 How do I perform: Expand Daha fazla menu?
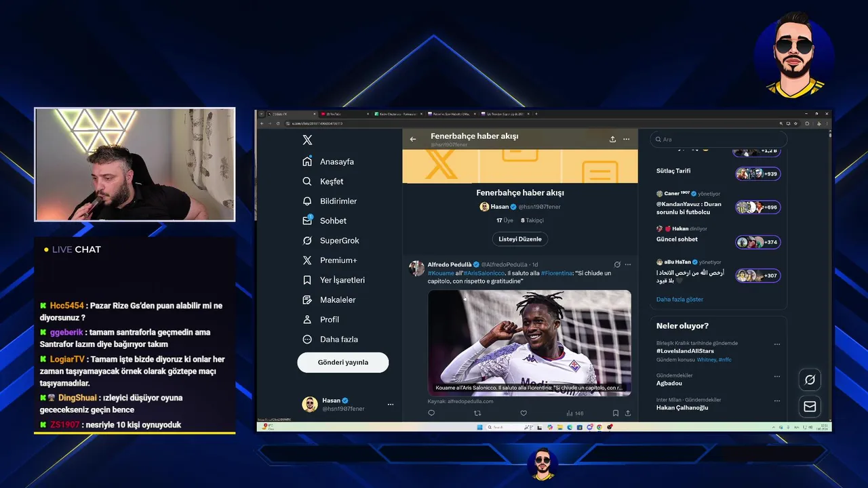pos(330,339)
